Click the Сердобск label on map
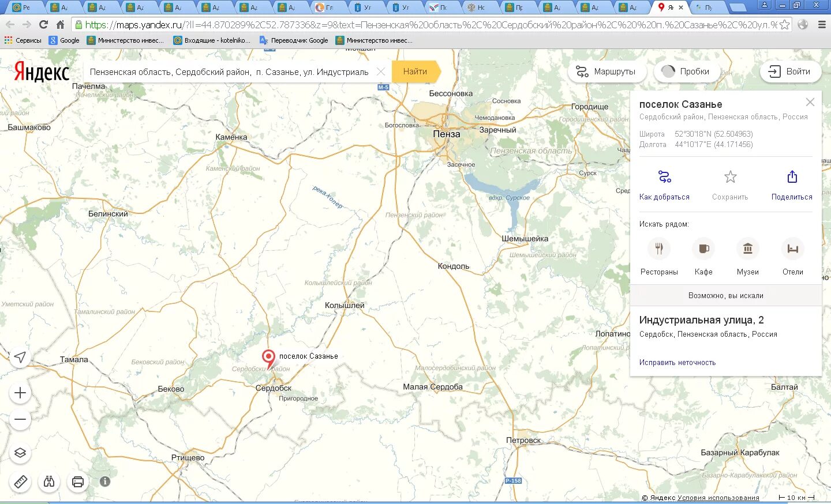 [274, 388]
